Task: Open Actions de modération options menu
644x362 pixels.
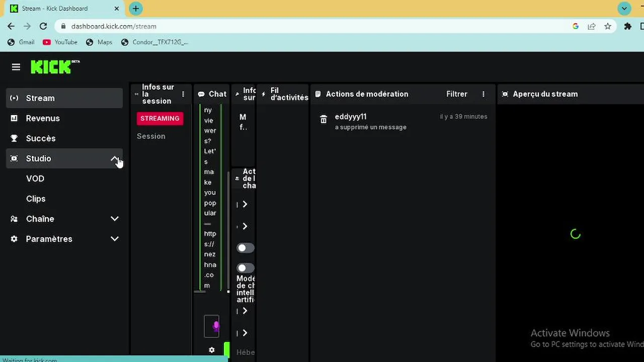Action: [x=484, y=94]
